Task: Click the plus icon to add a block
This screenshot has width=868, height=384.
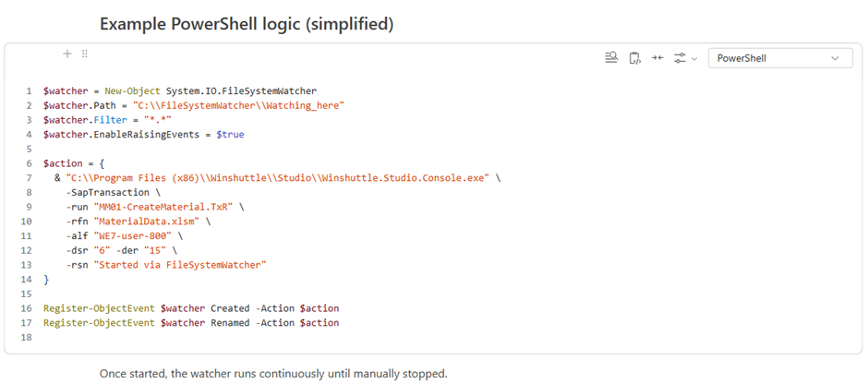Action: click(67, 54)
